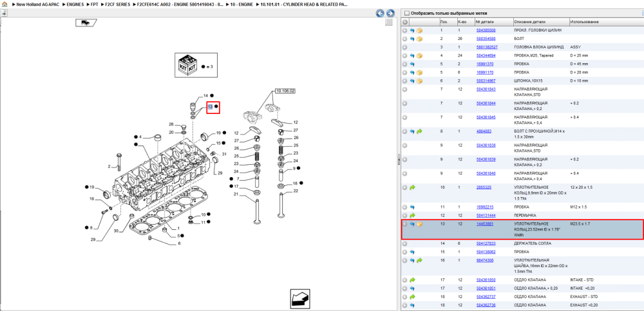
Task: Sort by Описание детали column header
Action: 540,22
